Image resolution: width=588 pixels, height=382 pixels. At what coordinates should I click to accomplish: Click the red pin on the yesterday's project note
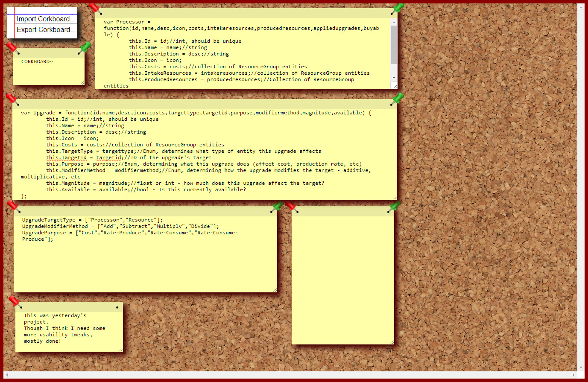pyautogui.click(x=15, y=302)
